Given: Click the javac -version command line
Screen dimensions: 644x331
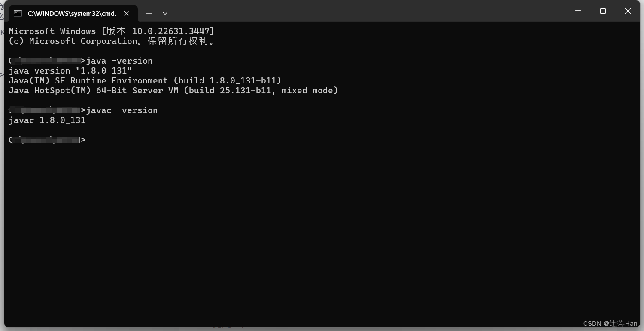Looking at the screenshot, I should click(x=122, y=110).
